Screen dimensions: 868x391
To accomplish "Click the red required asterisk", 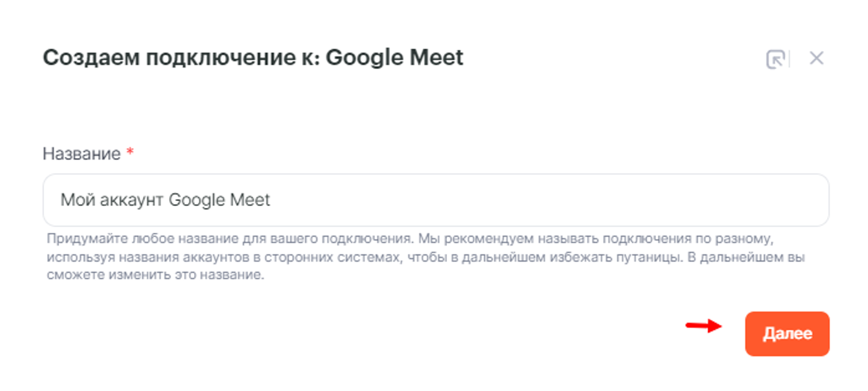I will click(x=130, y=153).
